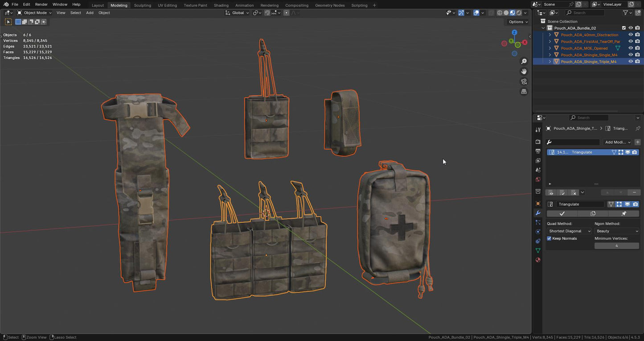Apply the Triangulate modifier with checkmark button

pyautogui.click(x=562, y=214)
